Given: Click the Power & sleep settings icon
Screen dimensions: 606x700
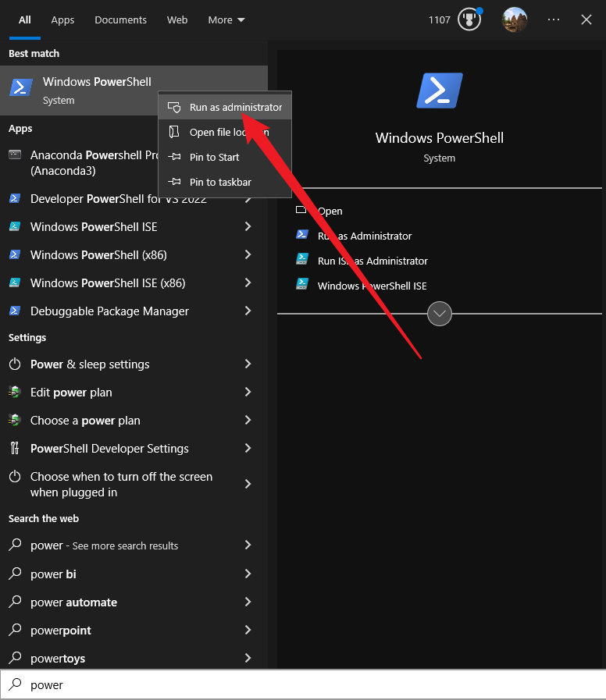Looking at the screenshot, I should (15, 364).
